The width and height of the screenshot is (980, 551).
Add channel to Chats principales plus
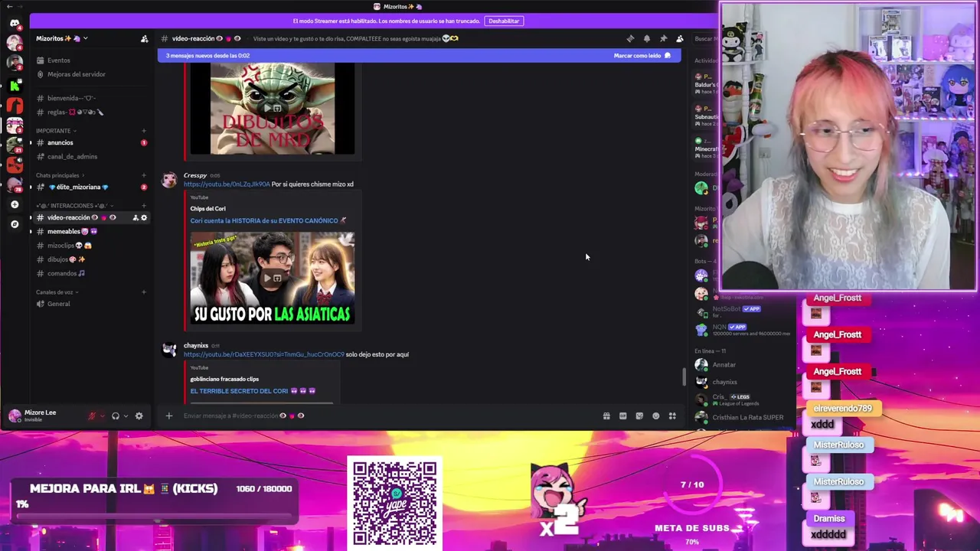tap(143, 175)
